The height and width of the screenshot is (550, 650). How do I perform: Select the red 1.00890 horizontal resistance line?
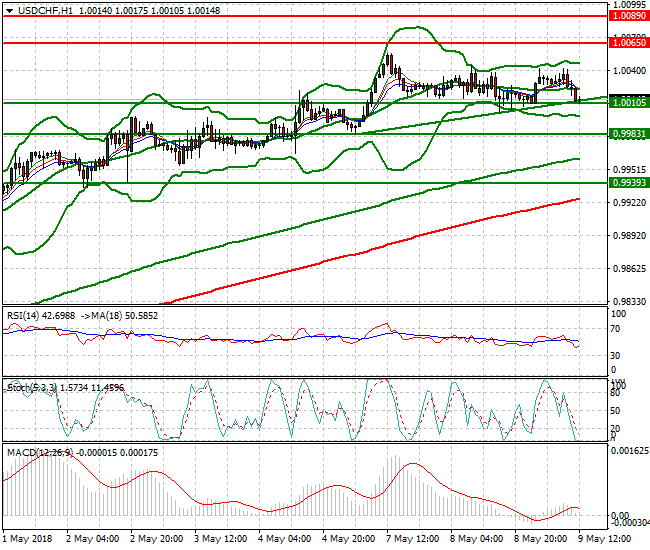(x=306, y=16)
